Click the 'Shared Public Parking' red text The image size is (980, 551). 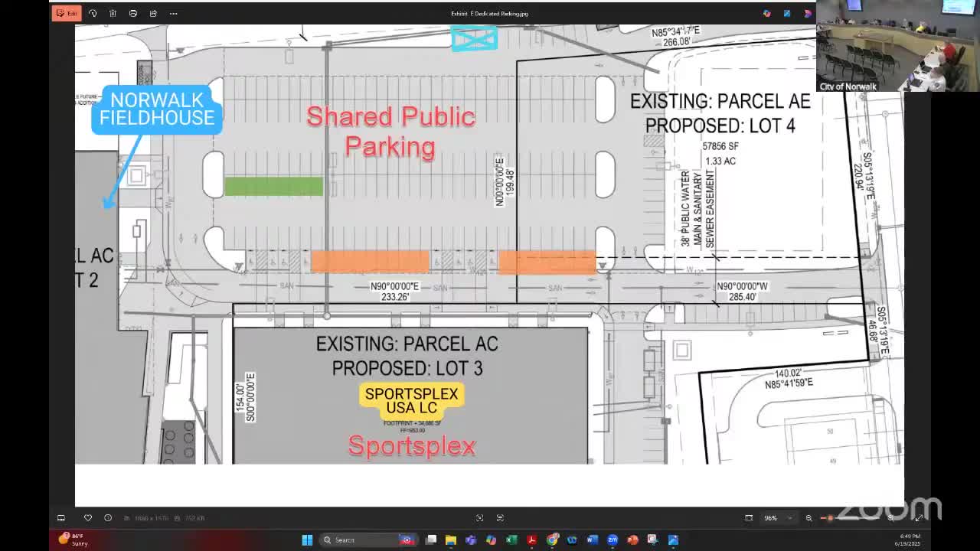[x=390, y=131]
